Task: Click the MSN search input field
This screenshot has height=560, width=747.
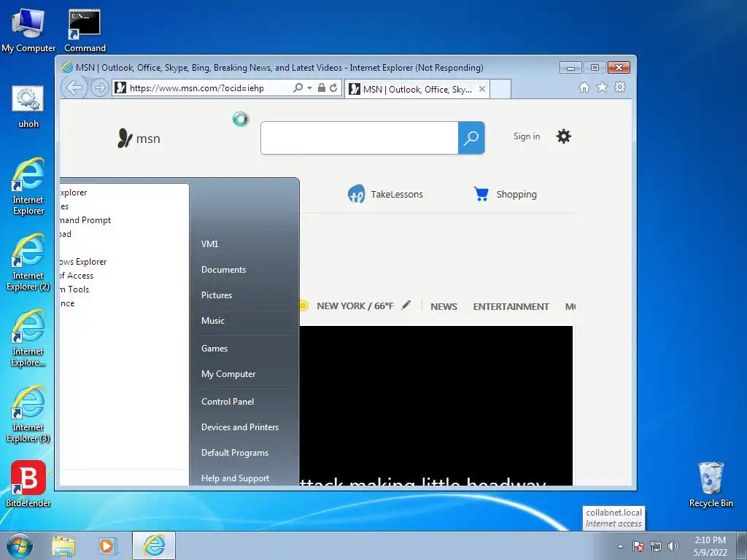Action: 360,138
